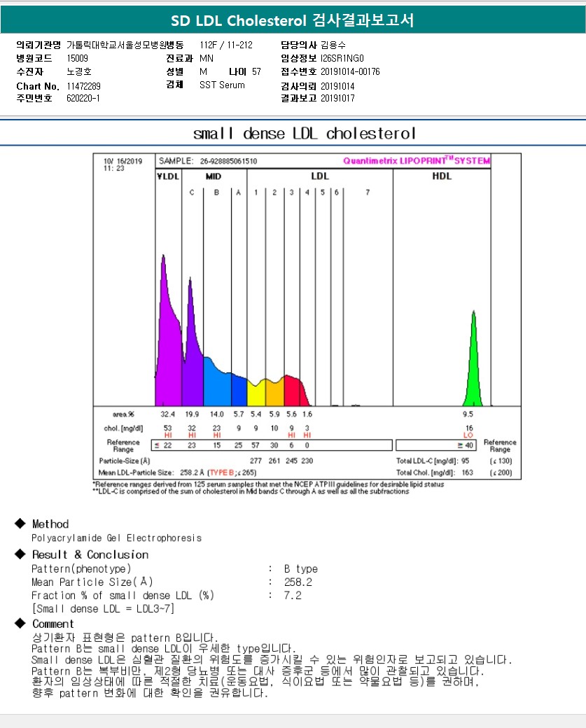Click the small dense LDL fraction value 7.2

[293, 595]
